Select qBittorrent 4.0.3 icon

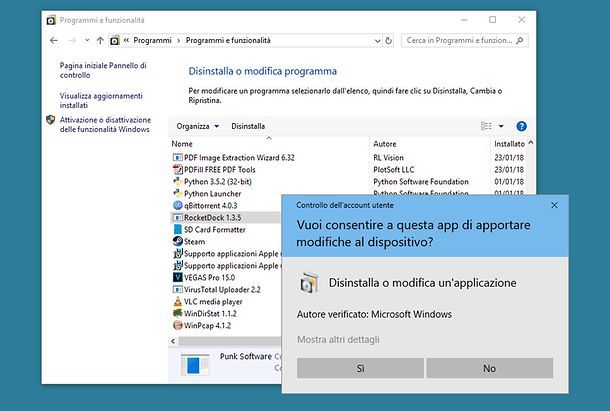177,206
